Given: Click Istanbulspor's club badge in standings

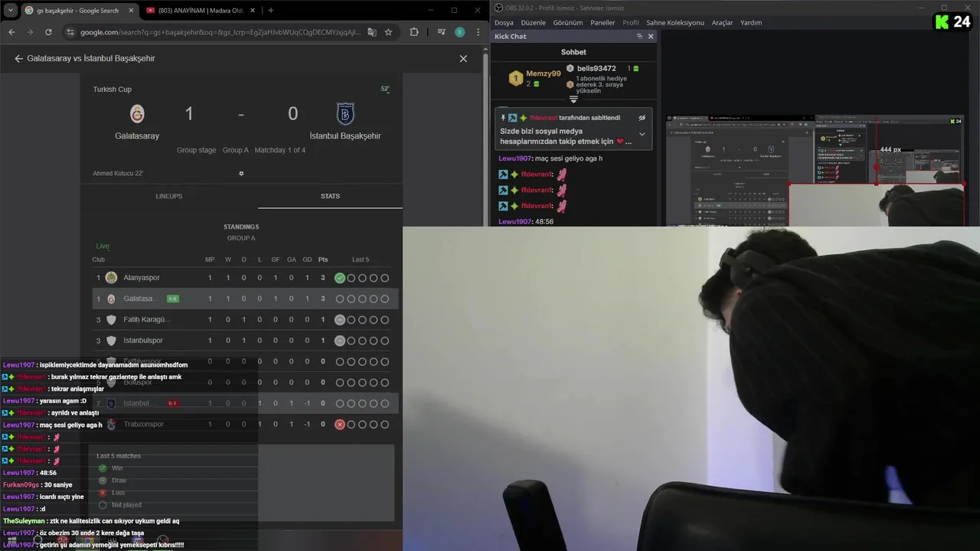Looking at the screenshot, I should pos(111,341).
